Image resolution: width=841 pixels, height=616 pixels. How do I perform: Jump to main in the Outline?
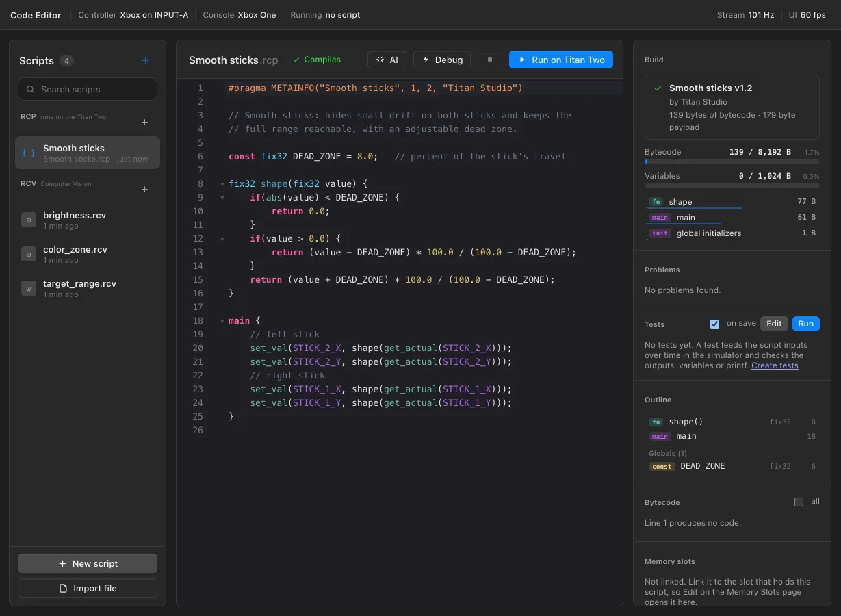tap(732, 436)
